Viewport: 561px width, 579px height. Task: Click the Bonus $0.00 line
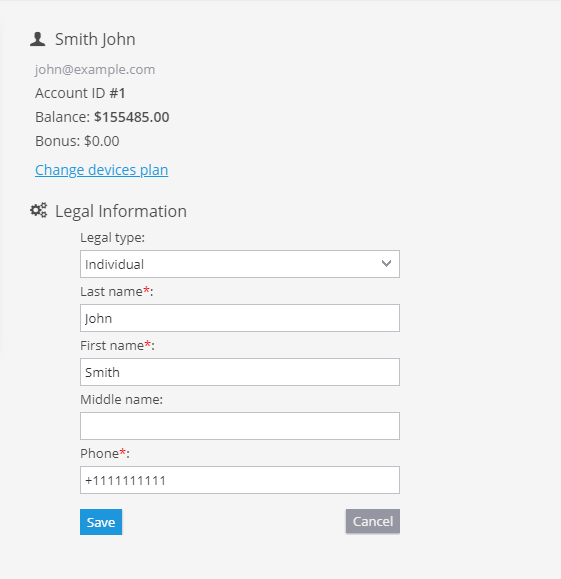(77, 141)
